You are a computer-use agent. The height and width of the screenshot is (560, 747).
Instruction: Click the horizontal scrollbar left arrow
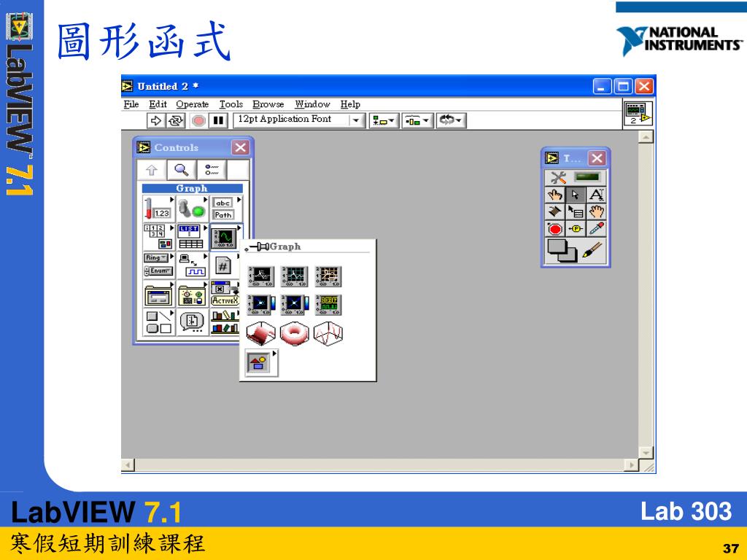(x=128, y=464)
